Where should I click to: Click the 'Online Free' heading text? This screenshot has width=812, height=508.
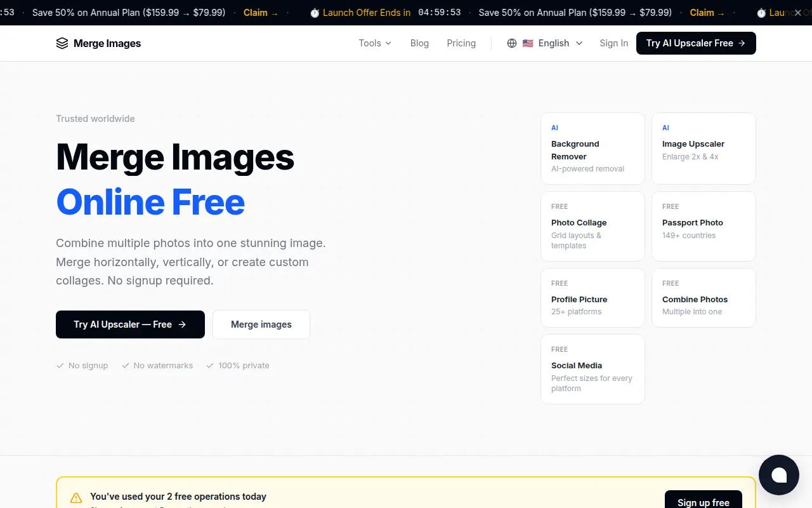click(x=150, y=202)
